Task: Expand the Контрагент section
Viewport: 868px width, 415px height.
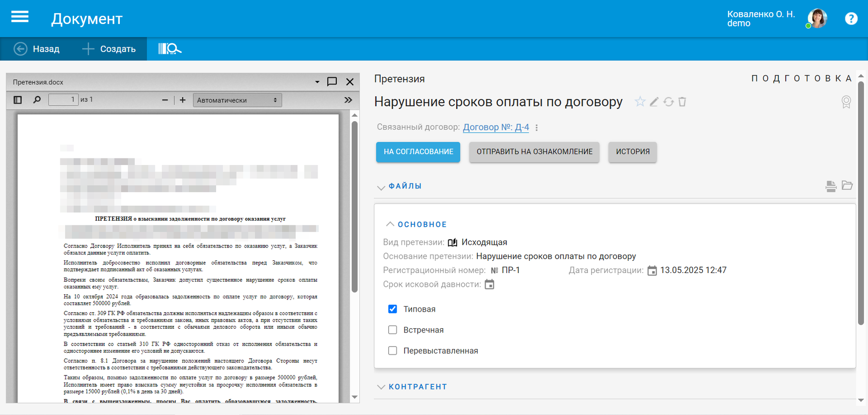Action: [417, 387]
